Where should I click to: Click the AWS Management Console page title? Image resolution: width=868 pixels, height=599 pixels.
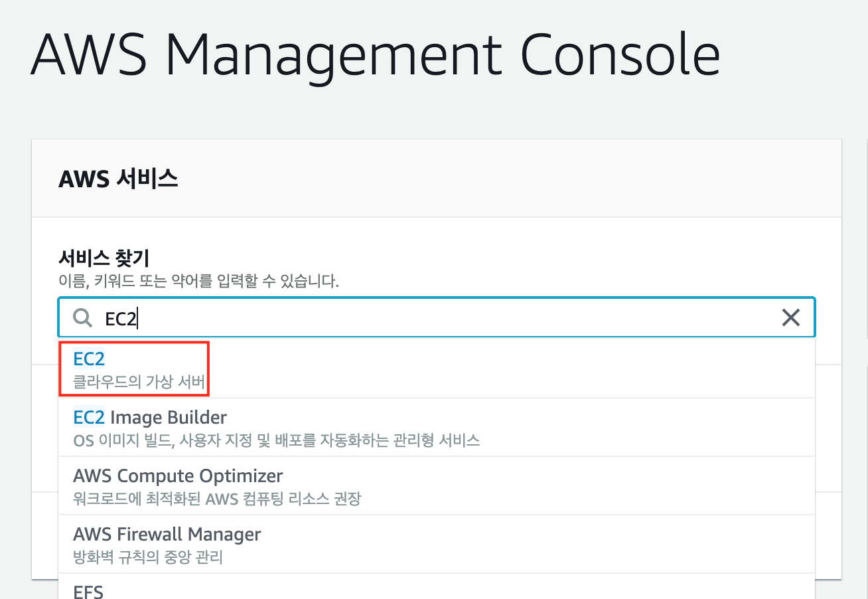pos(375,54)
